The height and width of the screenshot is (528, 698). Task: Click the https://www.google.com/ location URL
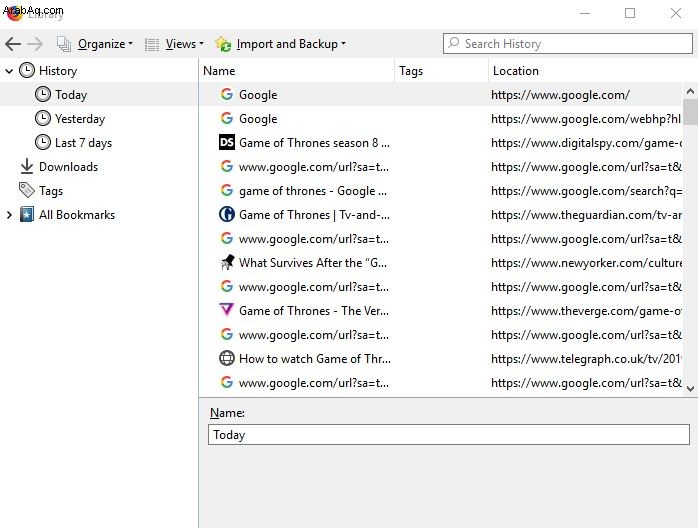pyautogui.click(x=560, y=95)
